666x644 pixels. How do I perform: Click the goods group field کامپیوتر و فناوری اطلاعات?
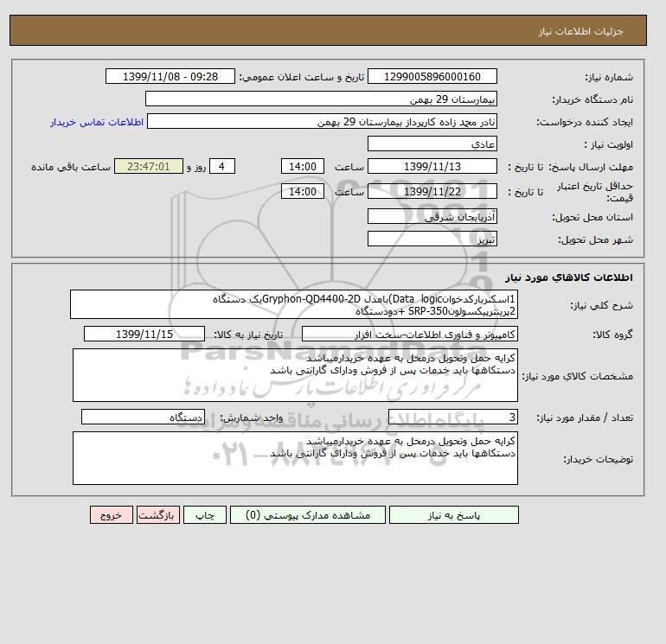(409, 334)
